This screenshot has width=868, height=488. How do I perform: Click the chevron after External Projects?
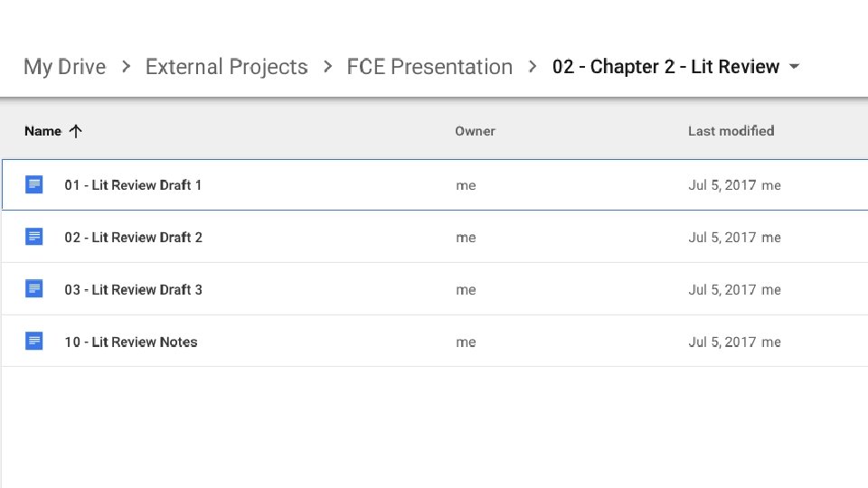pyautogui.click(x=327, y=67)
